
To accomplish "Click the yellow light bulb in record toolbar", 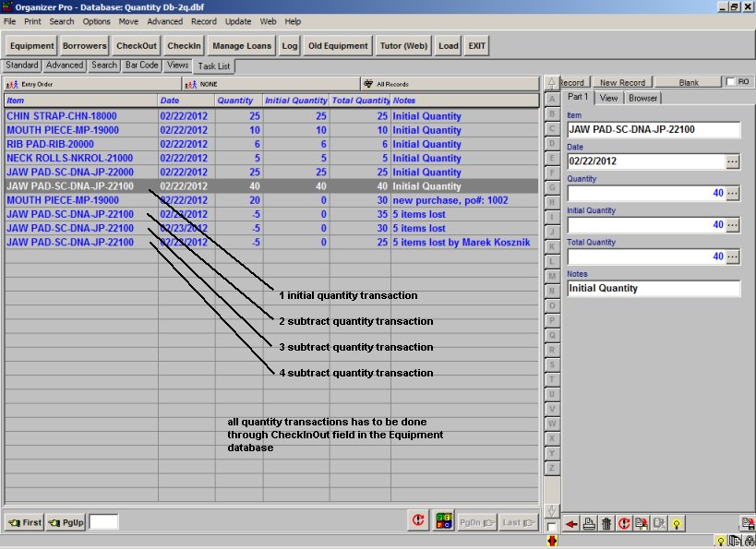I will tap(677, 523).
